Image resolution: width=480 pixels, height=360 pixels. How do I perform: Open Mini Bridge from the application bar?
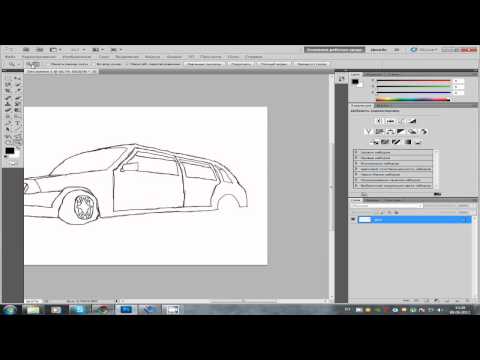pyautogui.click(x=39, y=50)
